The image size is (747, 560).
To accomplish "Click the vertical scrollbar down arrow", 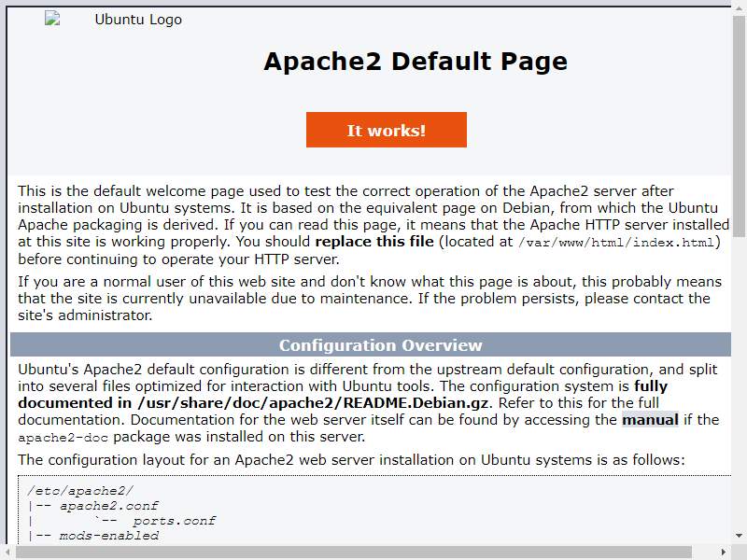I will (739, 535).
